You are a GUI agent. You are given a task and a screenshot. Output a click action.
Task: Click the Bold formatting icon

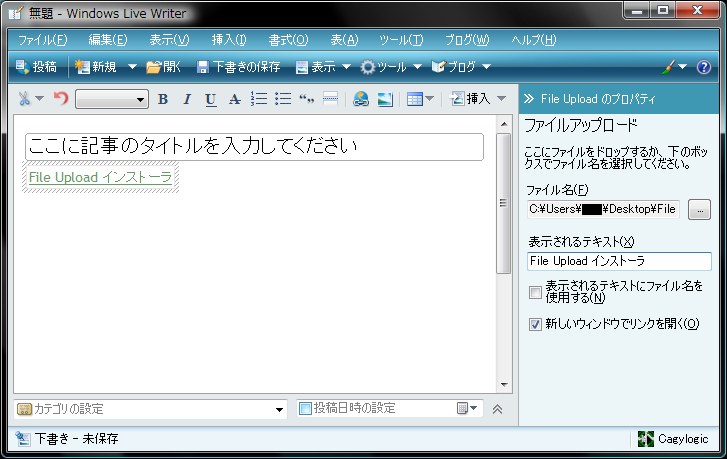[163, 99]
